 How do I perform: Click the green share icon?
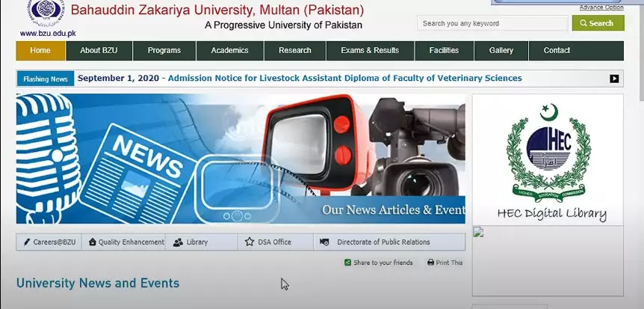click(x=347, y=263)
